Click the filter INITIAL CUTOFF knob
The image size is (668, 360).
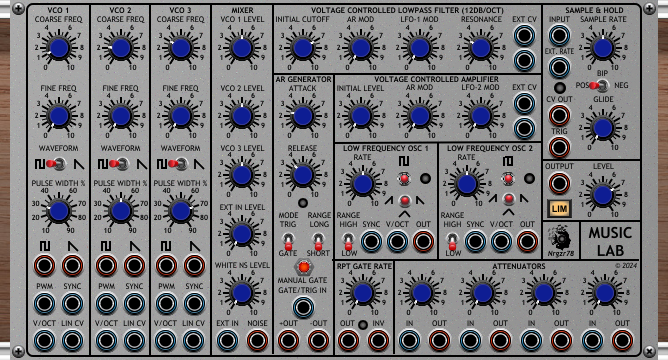coord(303,48)
